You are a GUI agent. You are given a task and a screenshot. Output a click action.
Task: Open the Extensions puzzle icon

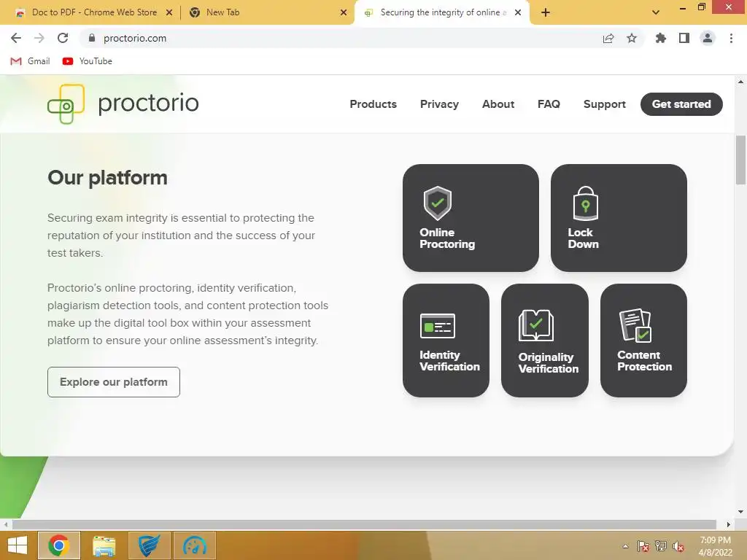coord(660,38)
